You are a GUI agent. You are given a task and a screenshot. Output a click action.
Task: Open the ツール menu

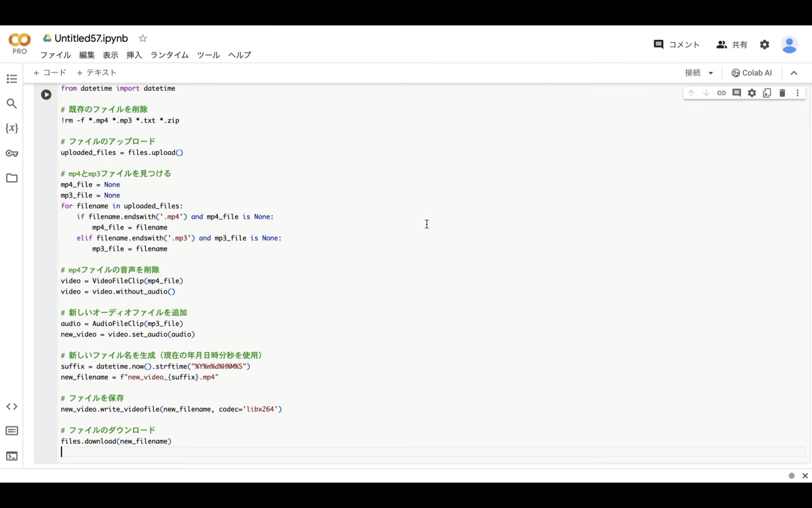(208, 55)
